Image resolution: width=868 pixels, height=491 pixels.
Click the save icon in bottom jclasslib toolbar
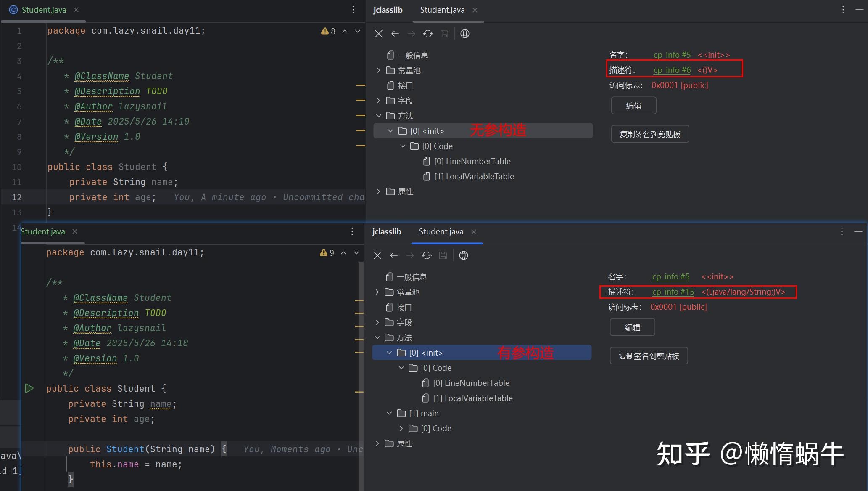(443, 255)
